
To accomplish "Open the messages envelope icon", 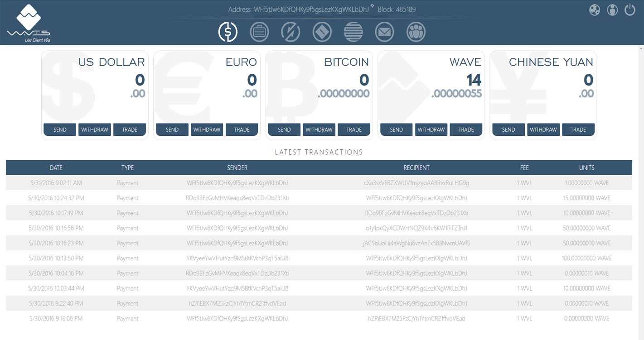I will [x=384, y=32].
